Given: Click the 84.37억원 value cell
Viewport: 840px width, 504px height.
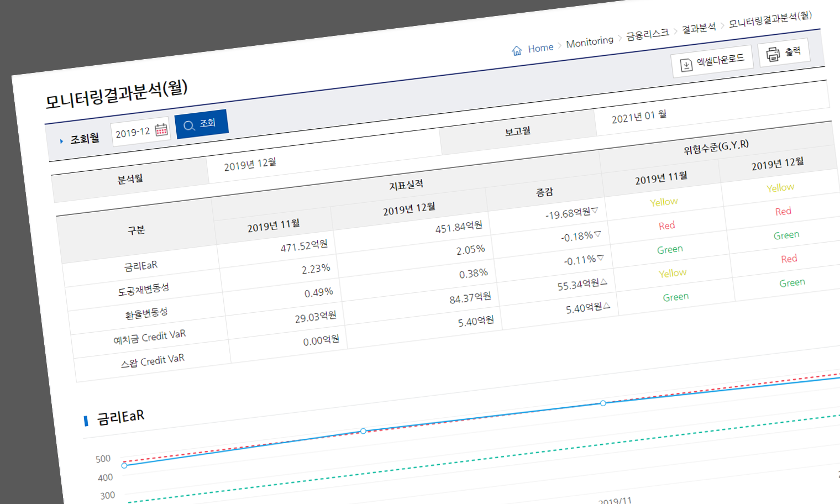Looking at the screenshot, I should coord(470,298).
